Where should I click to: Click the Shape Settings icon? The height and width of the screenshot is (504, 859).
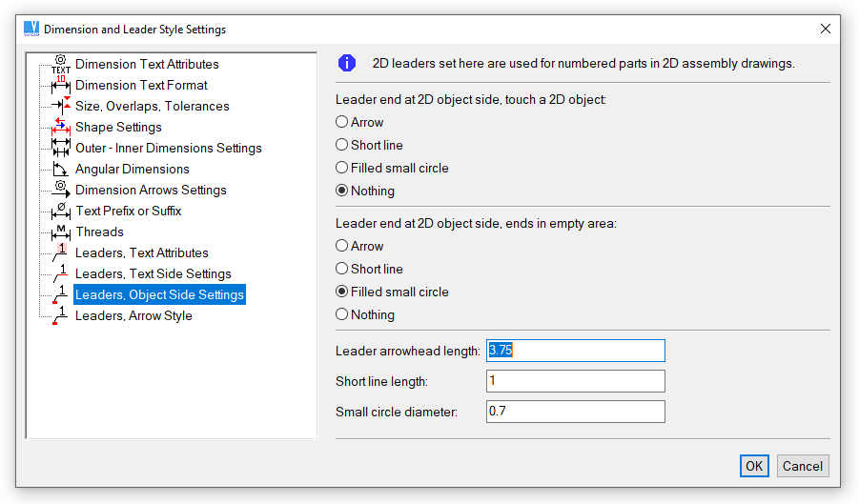(61, 128)
